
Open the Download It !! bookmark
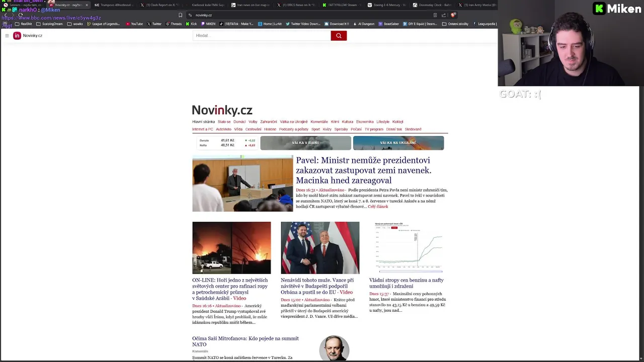click(x=337, y=24)
